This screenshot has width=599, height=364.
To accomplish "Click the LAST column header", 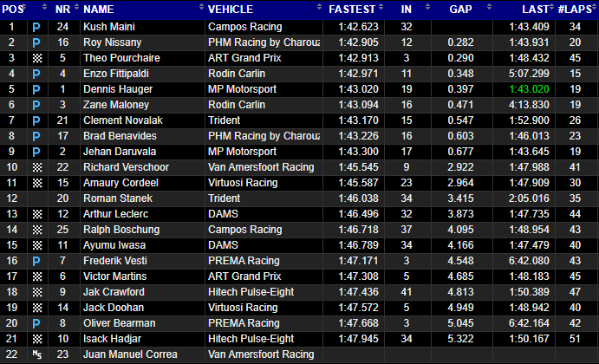I will [535, 10].
